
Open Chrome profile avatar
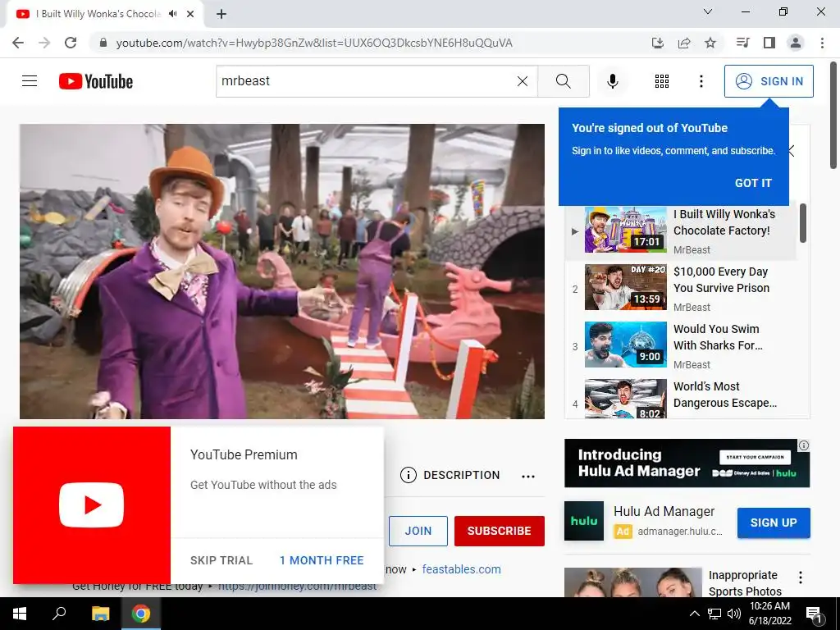coord(796,43)
